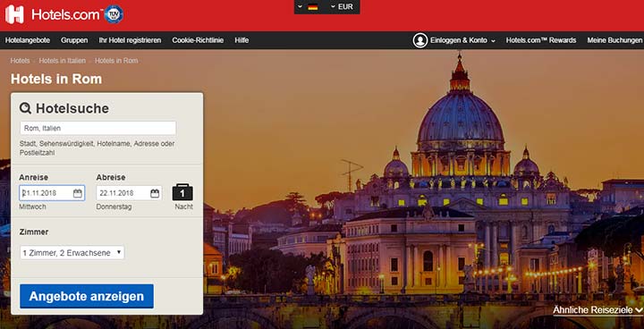Screen dimensions: 644x329
Task: Open the Anreise calendar icon
Action: 78,193
